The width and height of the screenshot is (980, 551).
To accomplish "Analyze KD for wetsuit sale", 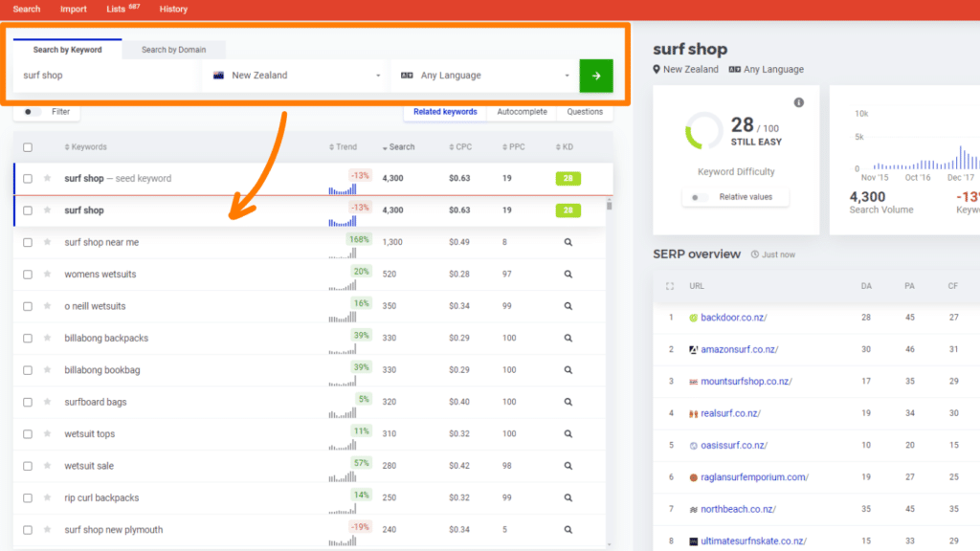I will pyautogui.click(x=568, y=466).
